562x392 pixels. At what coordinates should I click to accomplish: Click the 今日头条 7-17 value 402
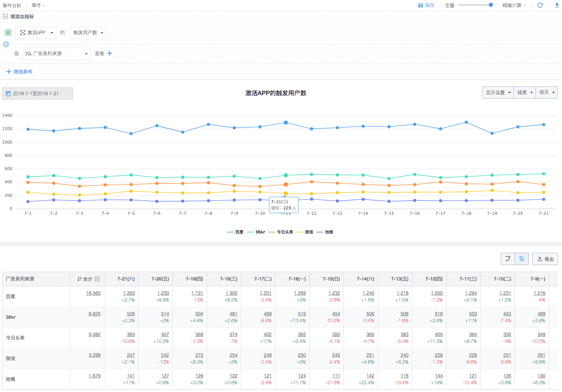coord(268,334)
